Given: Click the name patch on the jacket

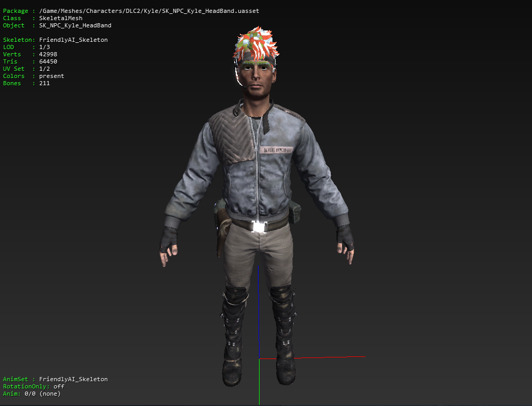Looking at the screenshot, I should click(x=277, y=150).
